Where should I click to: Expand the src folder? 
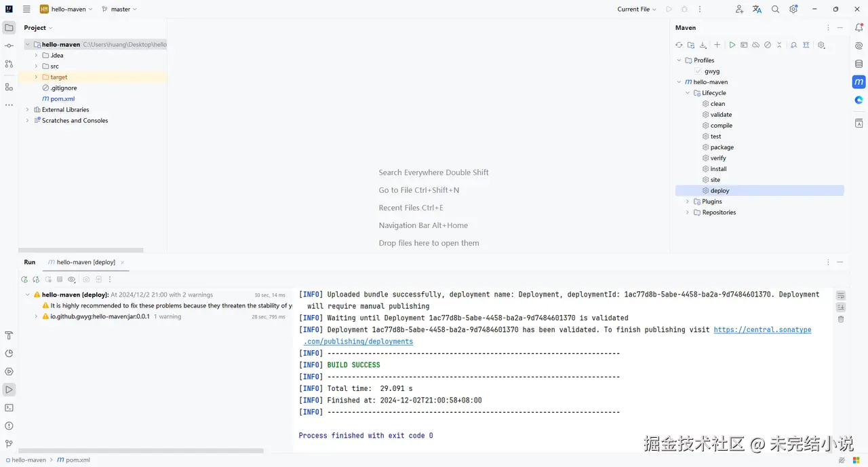pyautogui.click(x=36, y=67)
